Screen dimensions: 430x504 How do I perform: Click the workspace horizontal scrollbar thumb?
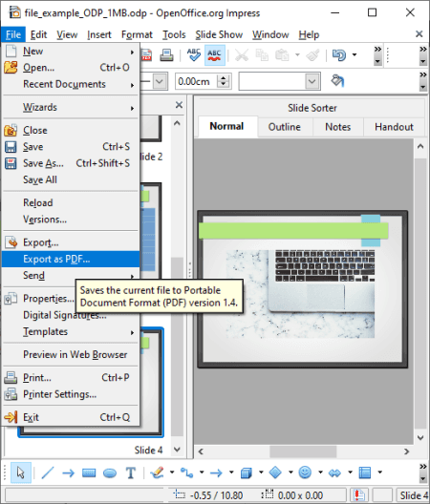point(303,451)
